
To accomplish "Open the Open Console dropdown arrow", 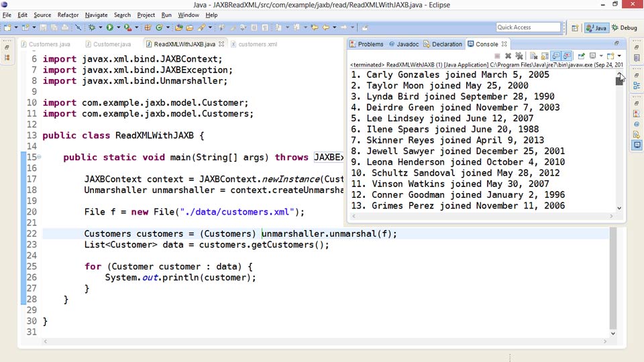I will [x=619, y=56].
